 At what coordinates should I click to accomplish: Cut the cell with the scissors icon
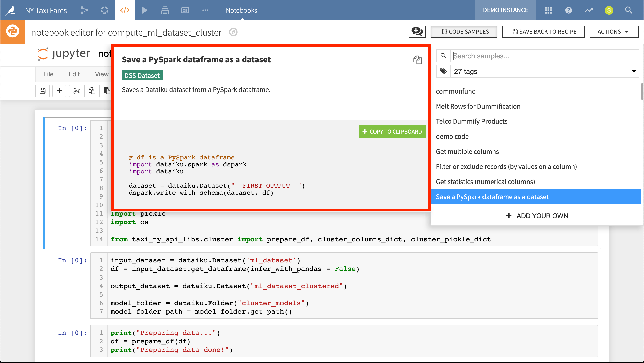pyautogui.click(x=77, y=91)
